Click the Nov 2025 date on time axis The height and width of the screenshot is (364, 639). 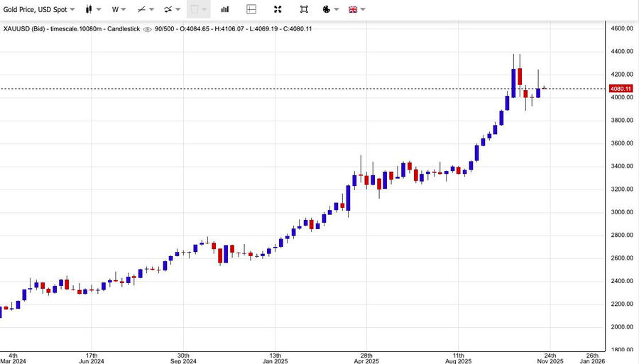(550, 360)
